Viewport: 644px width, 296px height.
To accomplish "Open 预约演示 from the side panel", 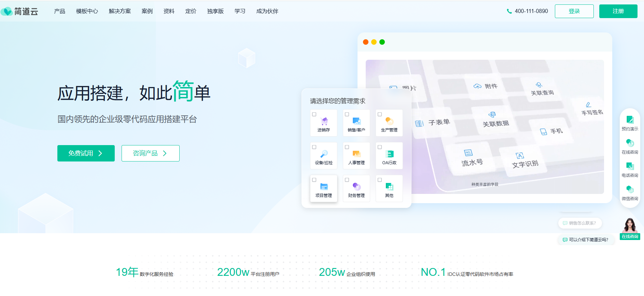I will (630, 123).
